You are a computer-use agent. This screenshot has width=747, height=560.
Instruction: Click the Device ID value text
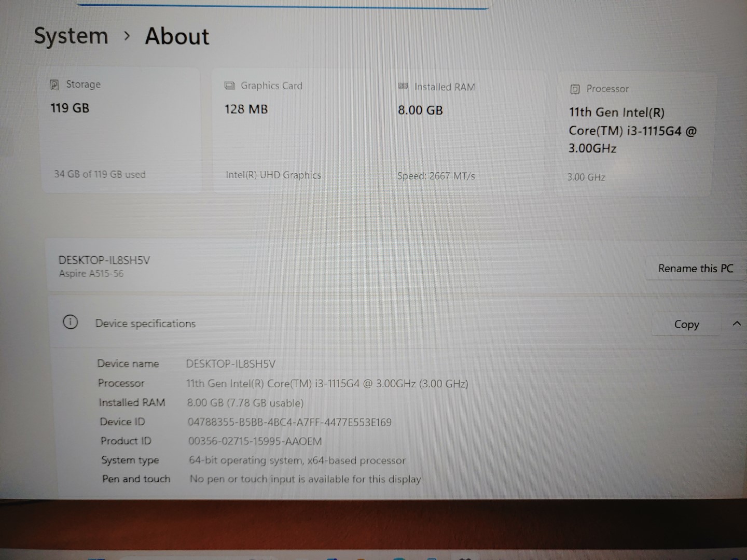coord(289,422)
